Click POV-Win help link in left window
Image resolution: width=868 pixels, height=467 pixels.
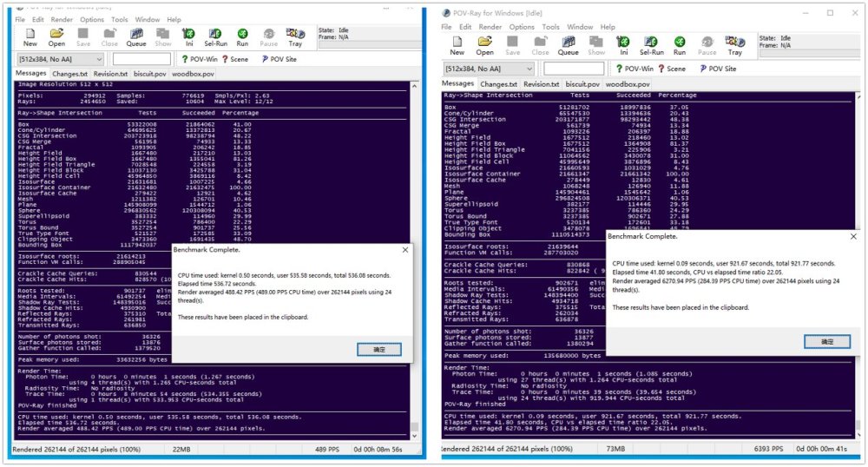point(200,59)
